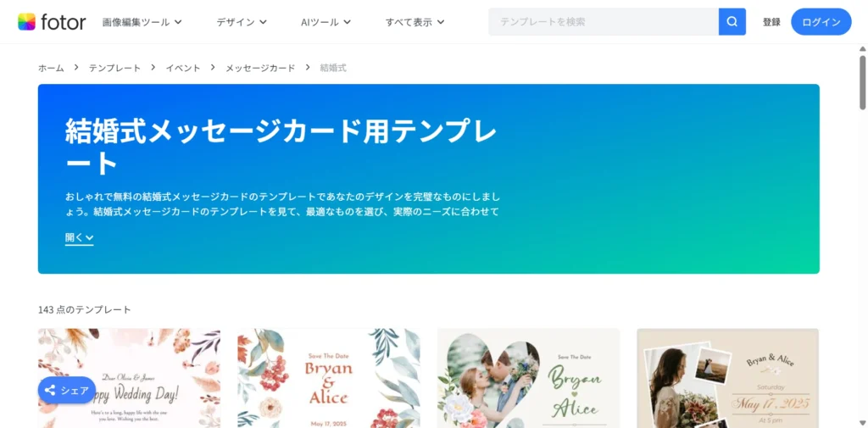Click the 登録 sign-up link

771,22
